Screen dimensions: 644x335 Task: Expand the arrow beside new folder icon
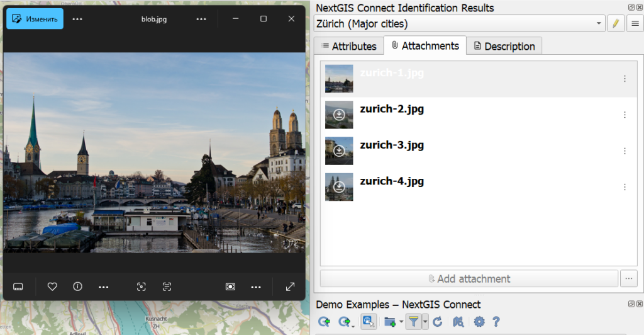pos(401,322)
